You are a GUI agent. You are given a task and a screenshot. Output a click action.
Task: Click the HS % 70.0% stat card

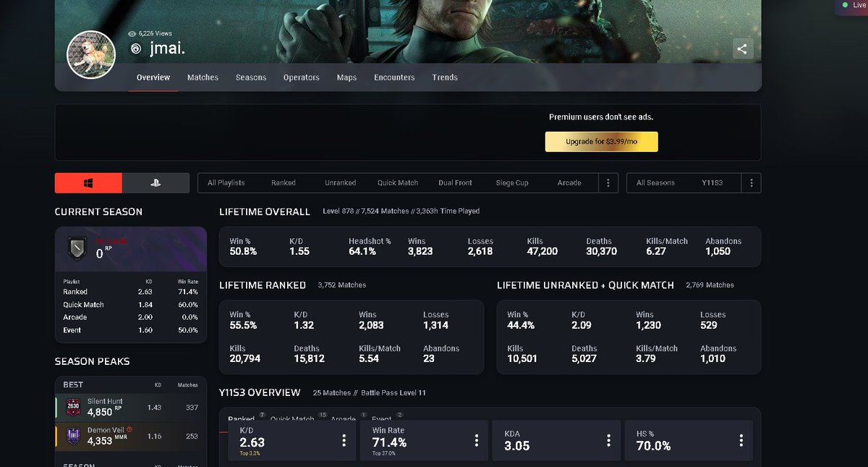689,440
